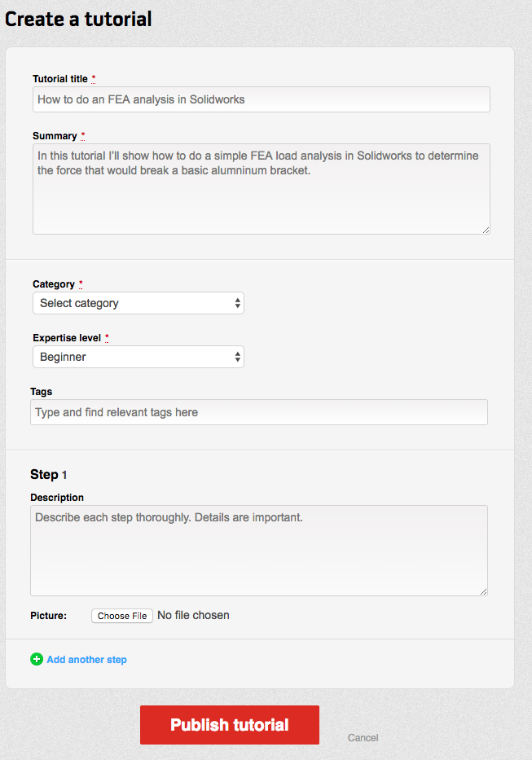Click the Expertise level label
The image size is (532, 760).
(x=67, y=337)
